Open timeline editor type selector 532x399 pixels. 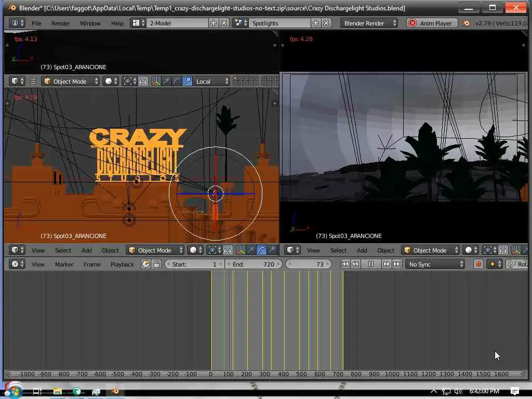point(17,264)
